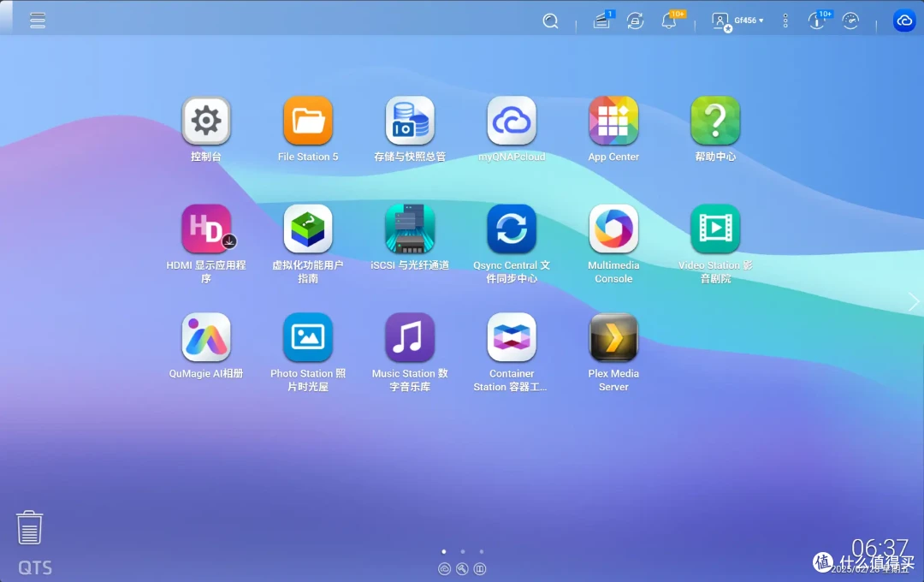Go to next desktop page arrow
The image size is (924, 582).
point(914,302)
